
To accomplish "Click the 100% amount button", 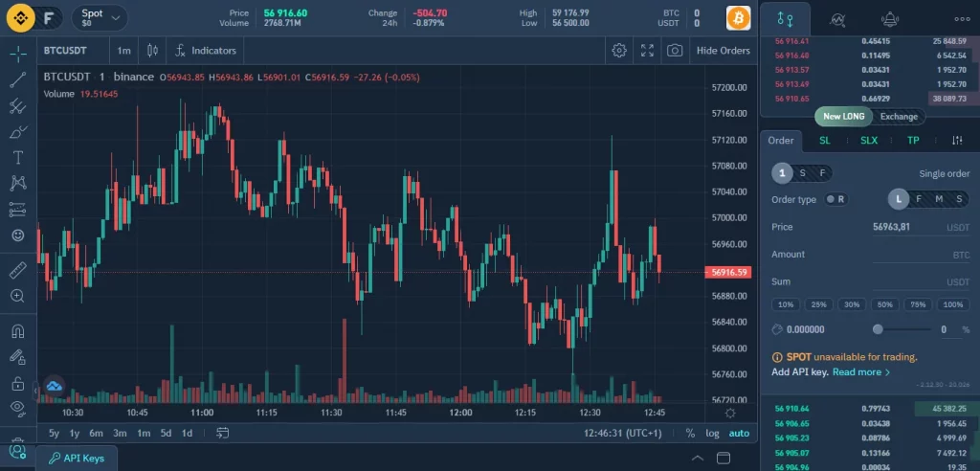I will click(953, 304).
